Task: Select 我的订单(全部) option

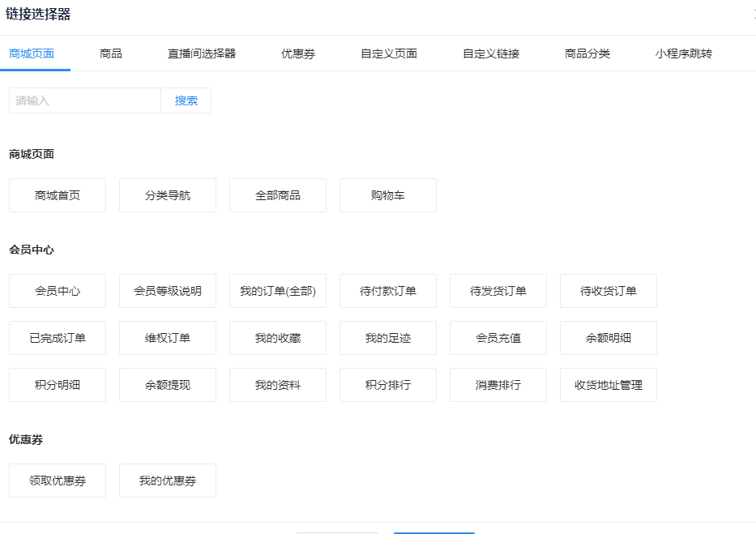Action: (278, 291)
